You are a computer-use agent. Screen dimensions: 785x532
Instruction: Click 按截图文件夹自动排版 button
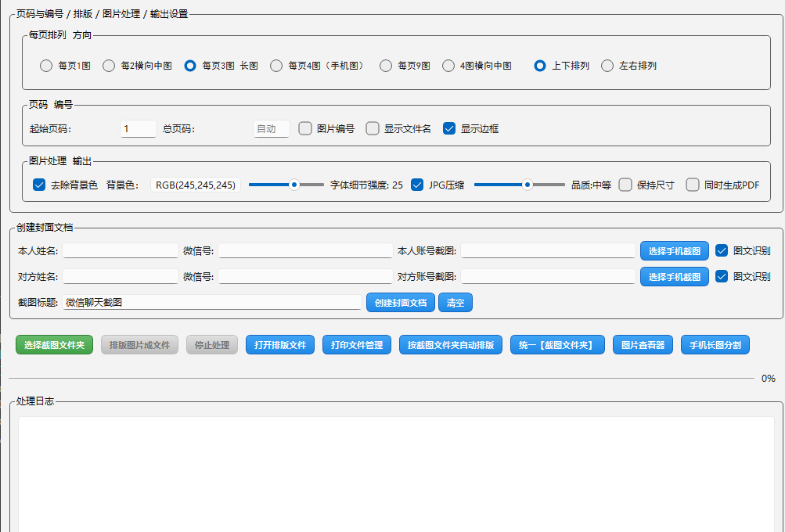pos(451,345)
